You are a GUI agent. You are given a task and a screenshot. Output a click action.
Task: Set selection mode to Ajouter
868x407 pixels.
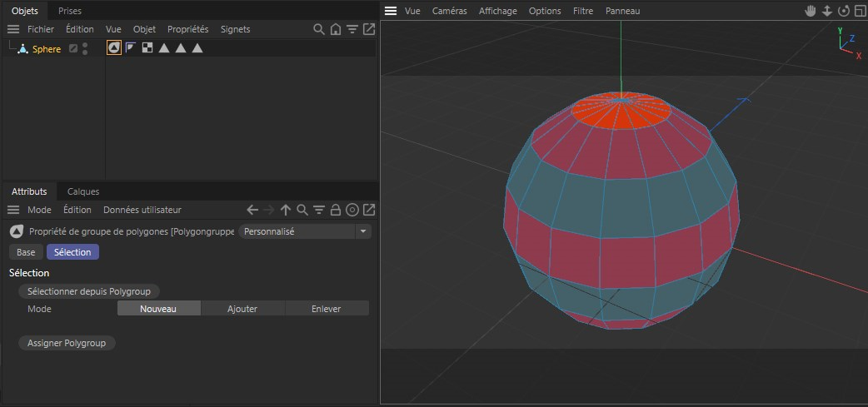coord(242,309)
